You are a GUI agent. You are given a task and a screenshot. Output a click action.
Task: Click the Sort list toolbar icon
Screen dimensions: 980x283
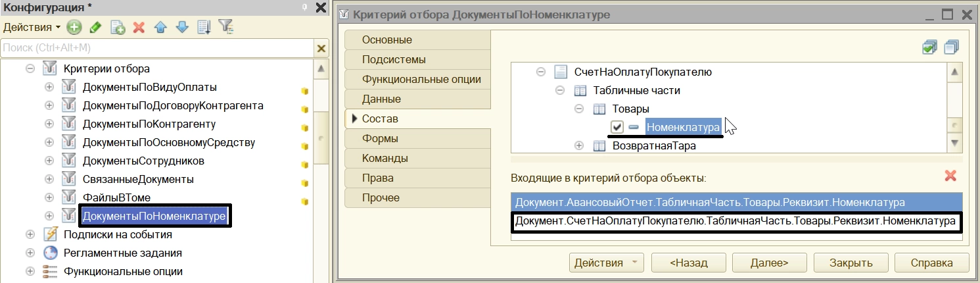click(x=204, y=28)
